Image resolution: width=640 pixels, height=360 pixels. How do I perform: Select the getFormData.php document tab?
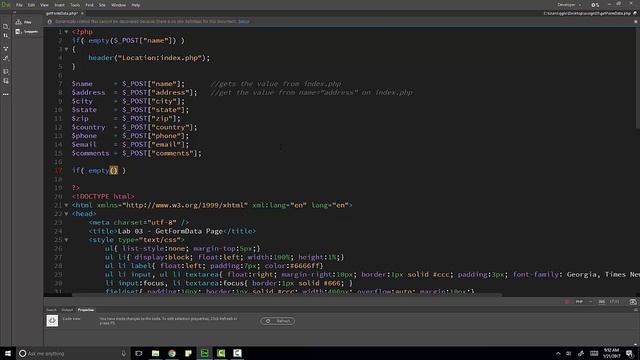click(x=62, y=13)
